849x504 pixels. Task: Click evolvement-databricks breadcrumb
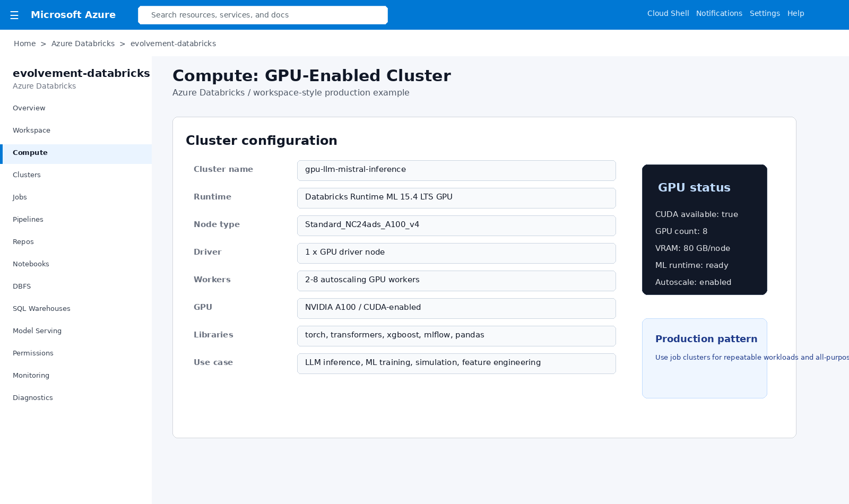click(x=173, y=44)
